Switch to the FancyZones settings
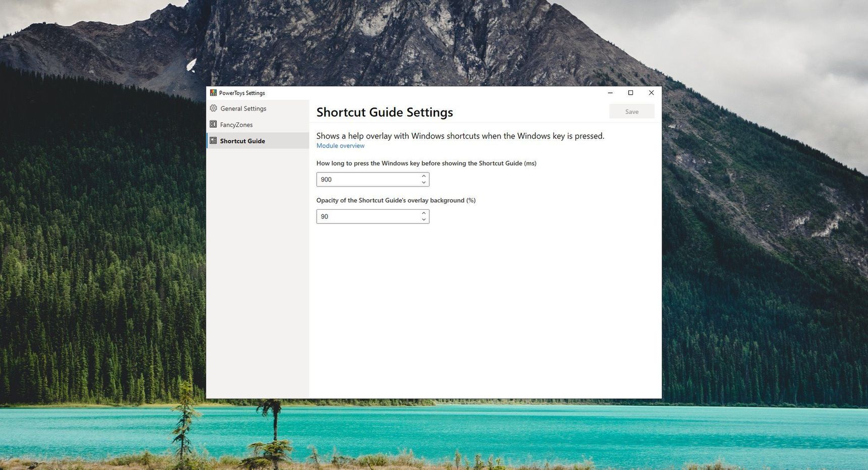Image resolution: width=868 pixels, height=470 pixels. coord(258,125)
